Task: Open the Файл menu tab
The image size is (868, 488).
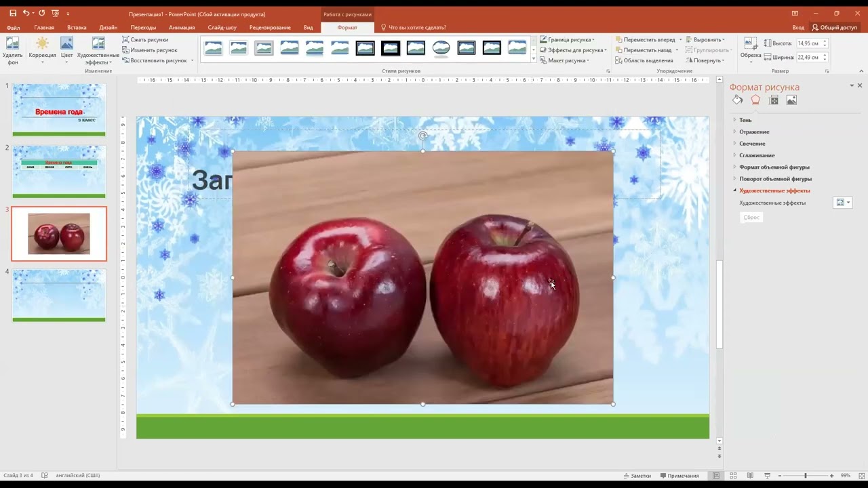Action: pyautogui.click(x=13, y=28)
